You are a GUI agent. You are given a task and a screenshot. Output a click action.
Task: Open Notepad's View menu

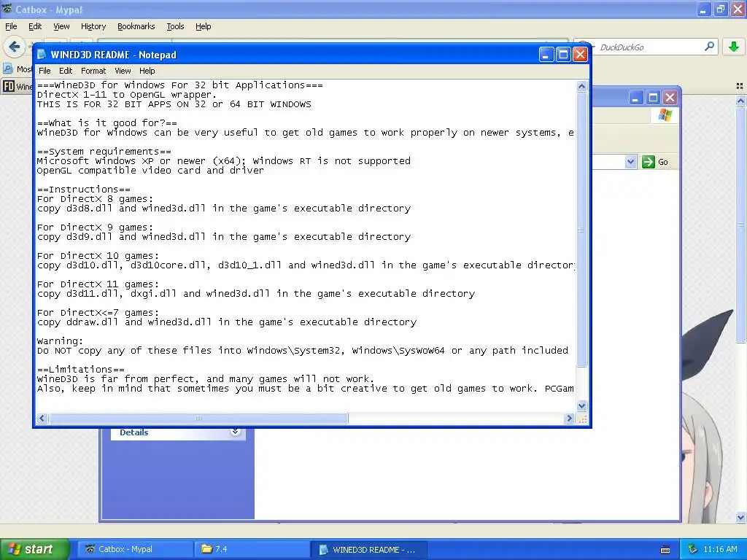pyautogui.click(x=123, y=71)
